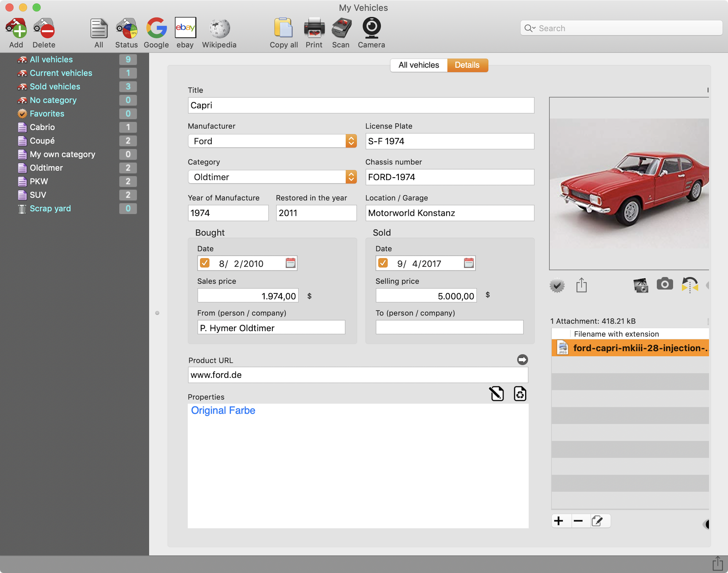Image resolution: width=728 pixels, height=573 pixels.
Task: Search Google via the Google toolbar icon
Action: coord(156,28)
